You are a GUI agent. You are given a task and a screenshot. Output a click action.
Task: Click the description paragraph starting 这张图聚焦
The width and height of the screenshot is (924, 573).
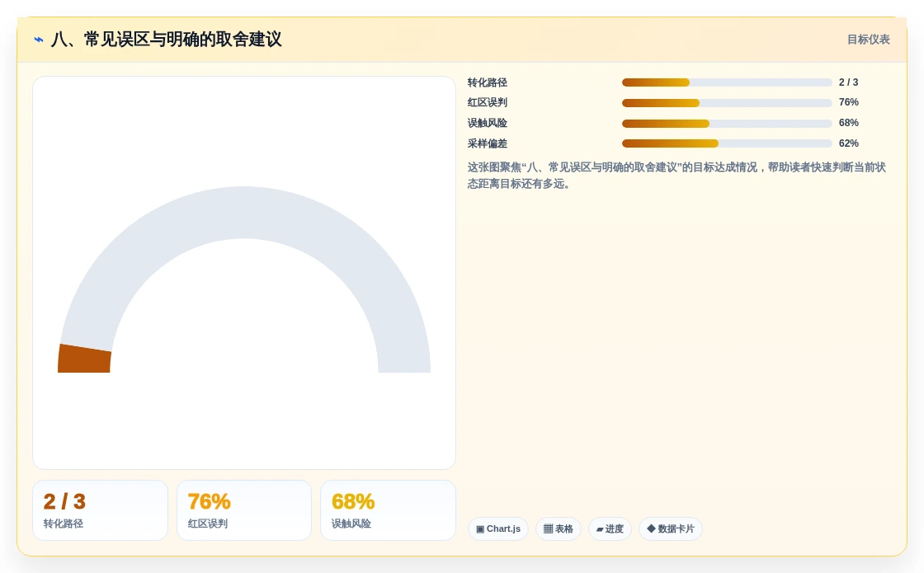click(676, 176)
